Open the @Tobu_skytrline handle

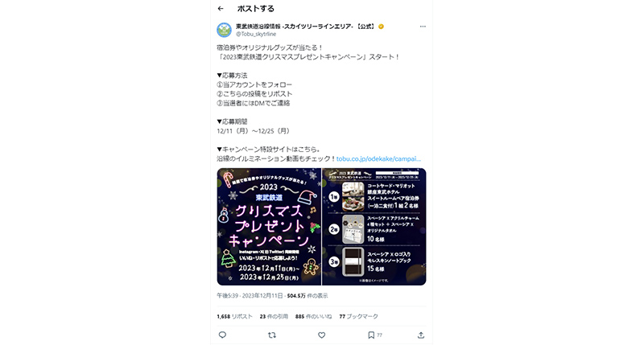256,34
